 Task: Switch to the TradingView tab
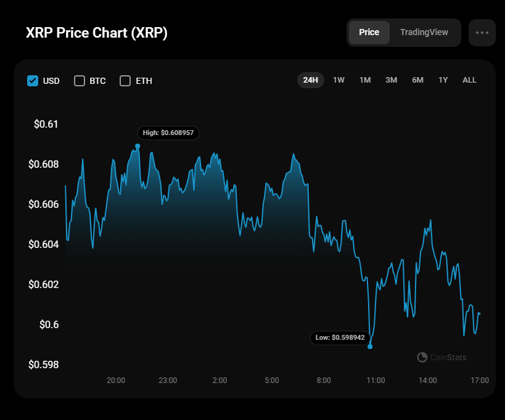tap(424, 33)
